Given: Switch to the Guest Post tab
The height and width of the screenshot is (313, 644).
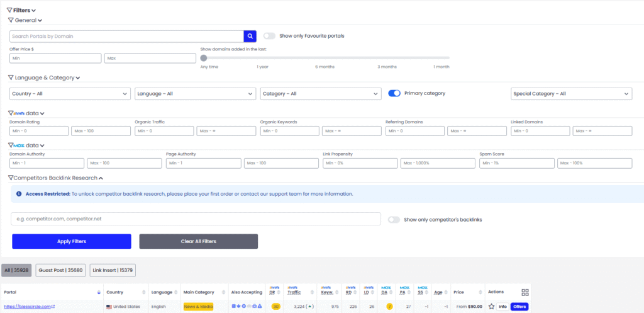Looking at the screenshot, I should tap(60, 270).
